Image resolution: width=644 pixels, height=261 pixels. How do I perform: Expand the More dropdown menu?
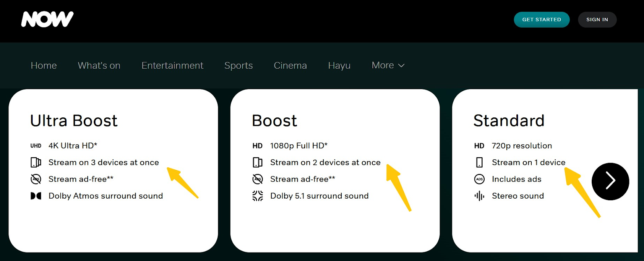click(388, 65)
